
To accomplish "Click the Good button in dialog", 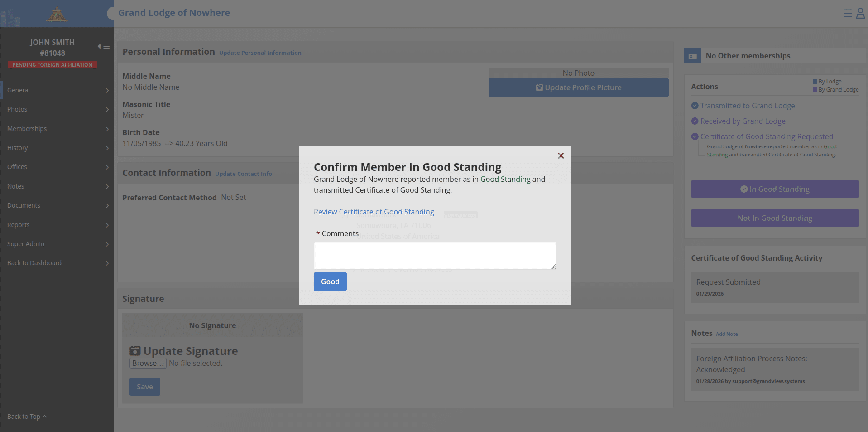I will (330, 282).
